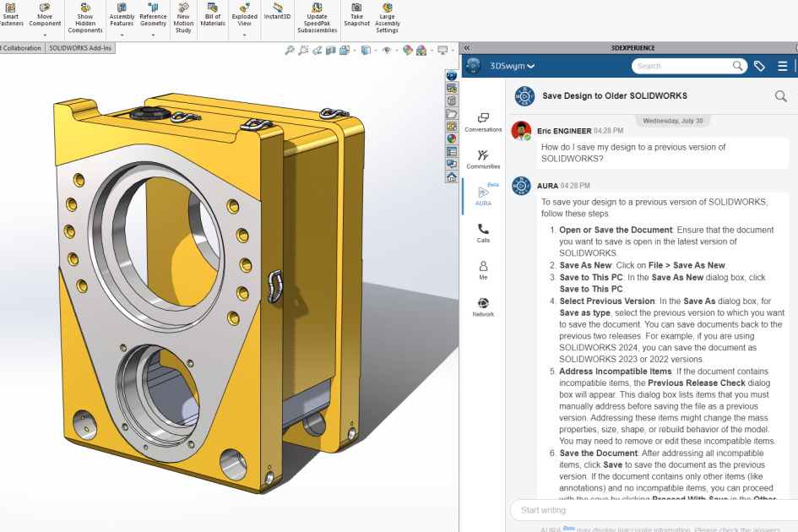Switch to the SOLIDWORKS Add-Ins tab
This screenshot has height=532, width=798.
(80, 48)
